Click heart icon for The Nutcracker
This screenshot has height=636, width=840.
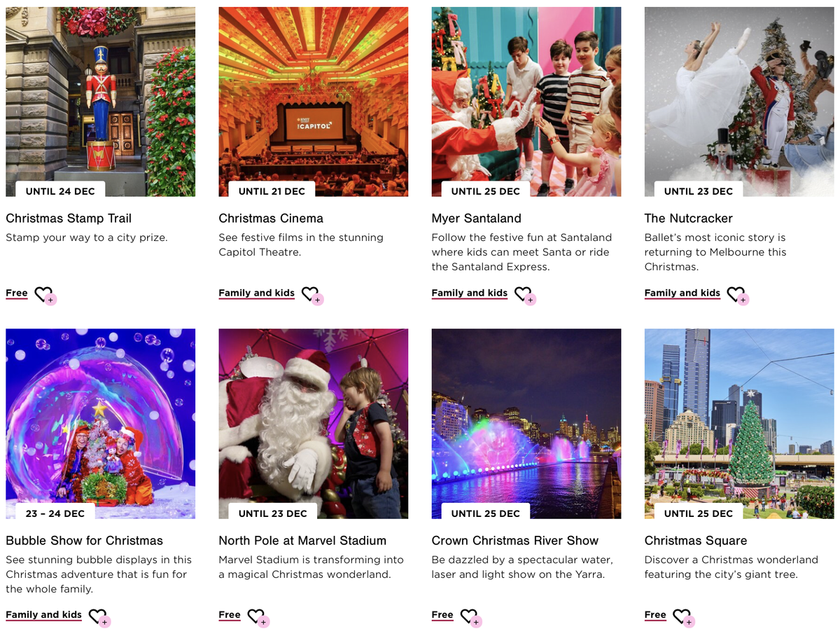[x=737, y=295]
